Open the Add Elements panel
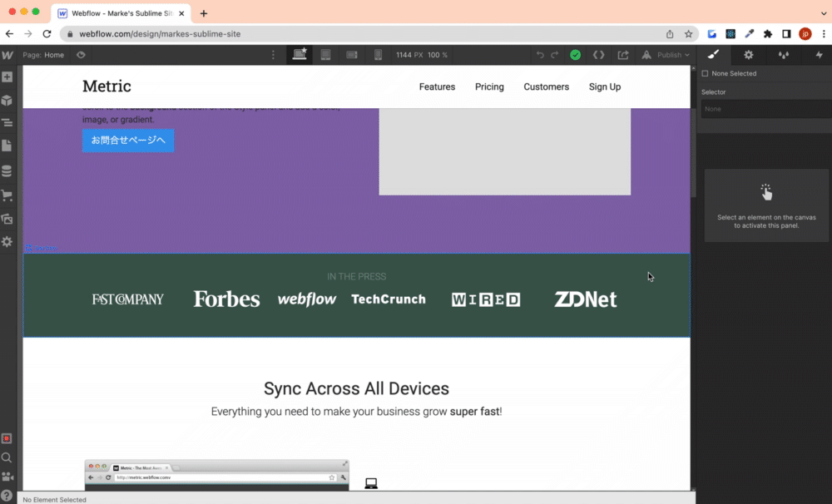The width and height of the screenshot is (832, 504). [7, 77]
